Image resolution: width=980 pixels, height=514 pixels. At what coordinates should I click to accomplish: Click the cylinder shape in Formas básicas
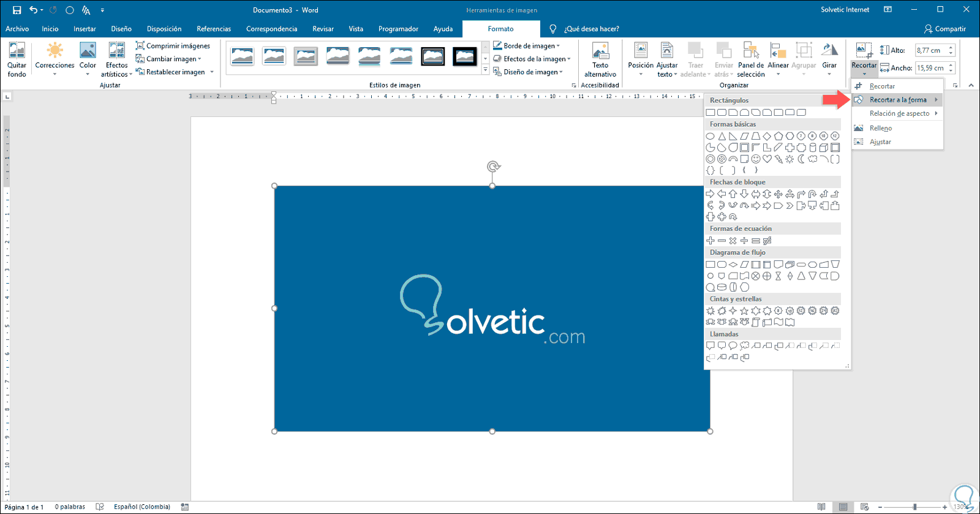tap(813, 148)
